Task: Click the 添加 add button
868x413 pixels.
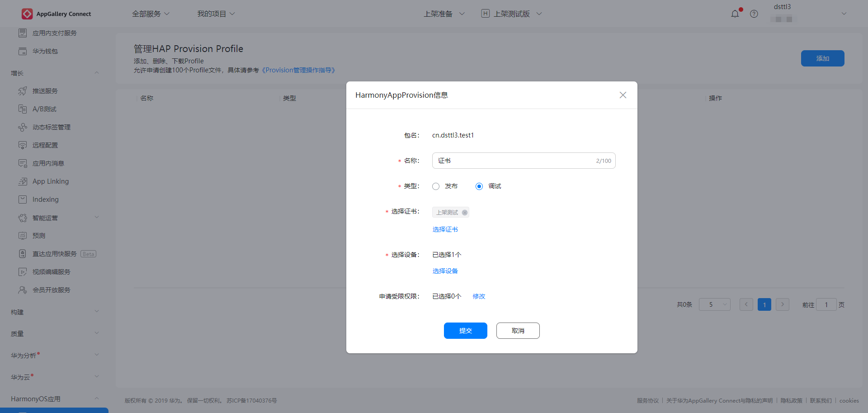Action: (822, 58)
